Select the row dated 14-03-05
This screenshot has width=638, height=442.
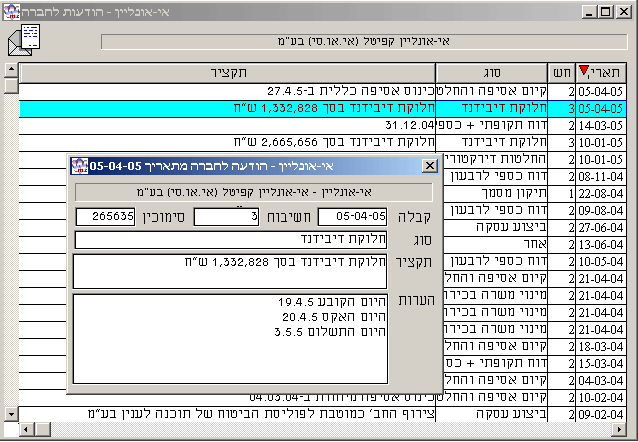323,126
